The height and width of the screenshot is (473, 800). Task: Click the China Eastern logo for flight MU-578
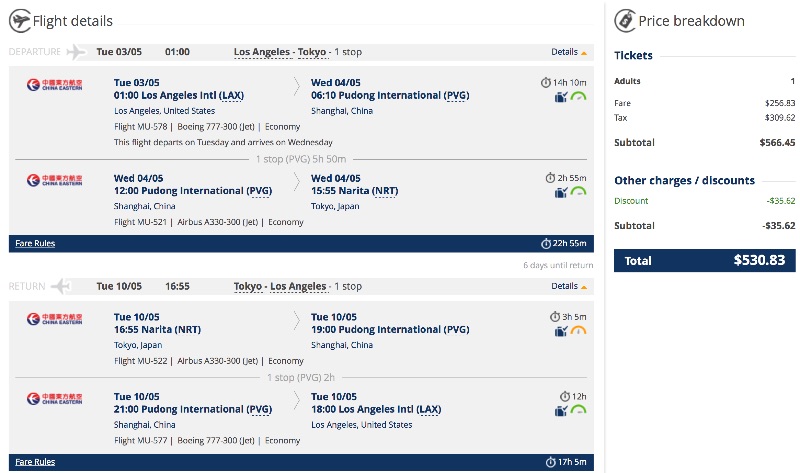(x=55, y=85)
